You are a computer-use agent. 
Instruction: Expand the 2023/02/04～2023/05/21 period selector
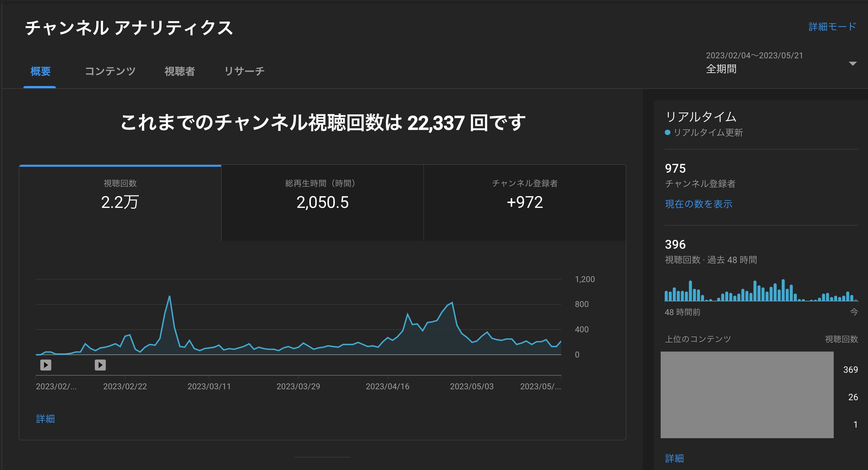click(755, 55)
